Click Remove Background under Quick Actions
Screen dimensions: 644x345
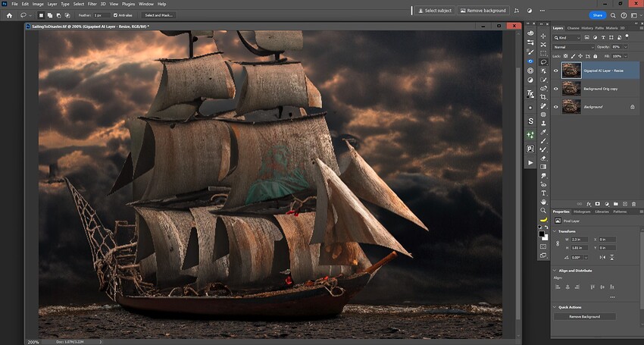tap(585, 317)
